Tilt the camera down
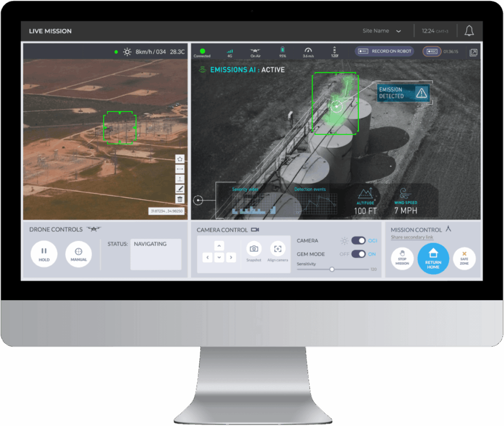 (x=219, y=257)
